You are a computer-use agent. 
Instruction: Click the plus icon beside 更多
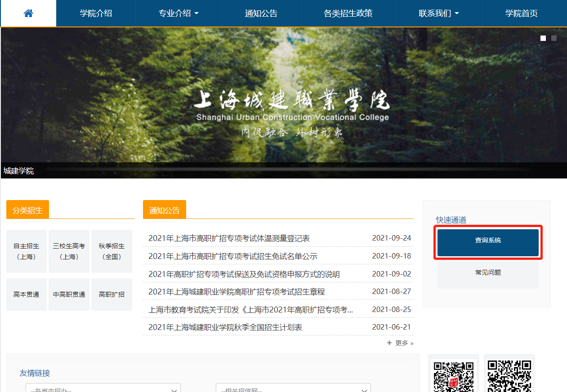pos(389,343)
